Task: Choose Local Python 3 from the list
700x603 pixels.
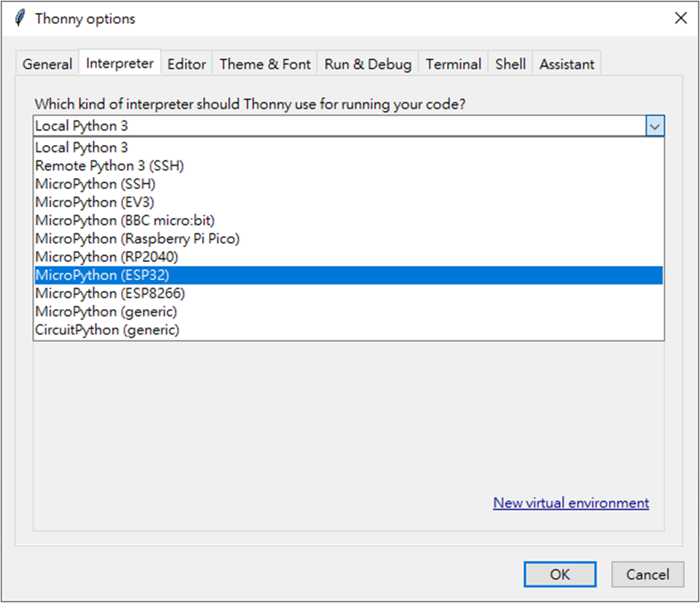Action: click(x=349, y=147)
